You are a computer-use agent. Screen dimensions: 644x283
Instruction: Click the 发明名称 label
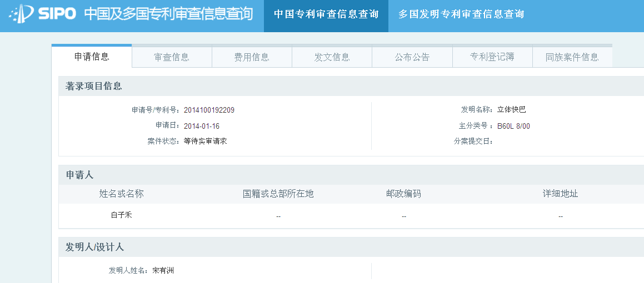[477, 109]
